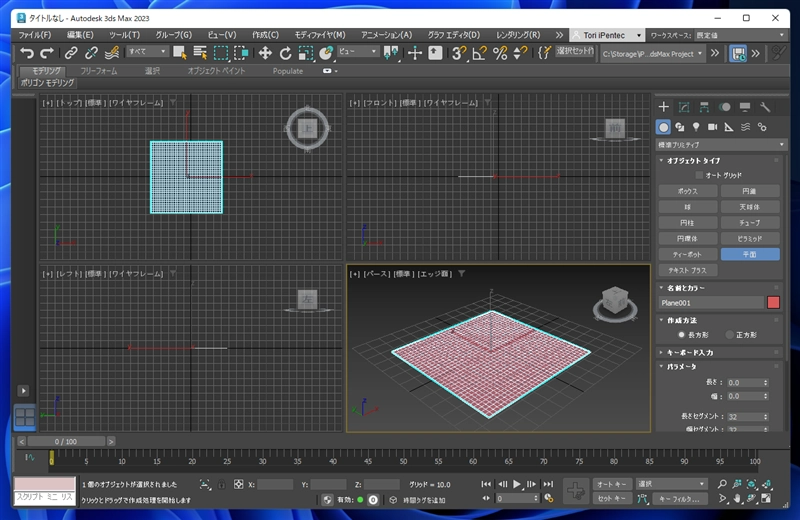
Task: Activate the Select and Move tool
Action: [265, 53]
